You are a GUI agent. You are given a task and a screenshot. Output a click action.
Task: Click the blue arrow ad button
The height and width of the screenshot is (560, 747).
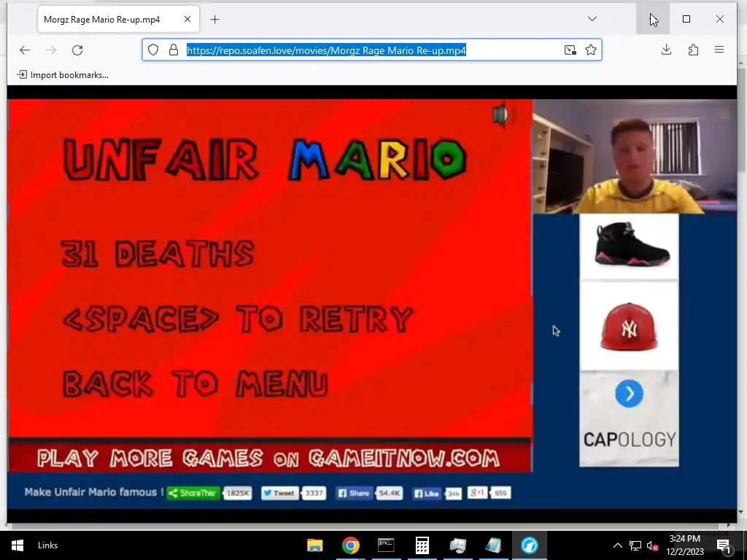point(629,394)
